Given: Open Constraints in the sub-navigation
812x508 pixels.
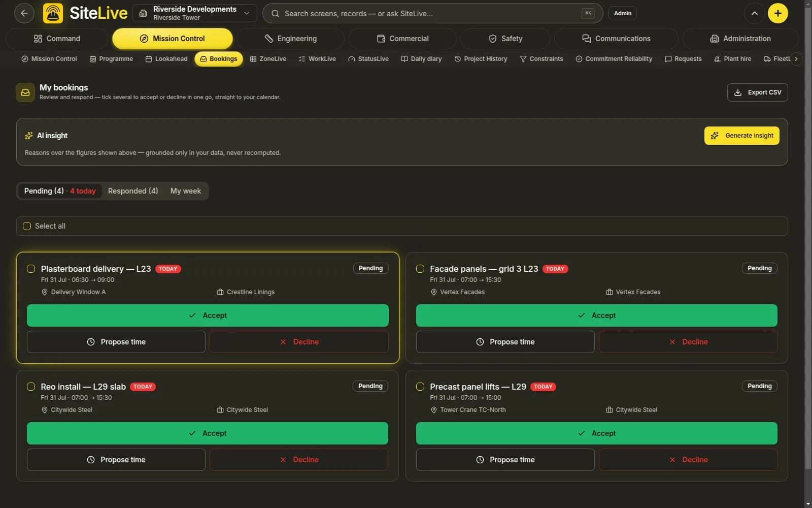Looking at the screenshot, I should [542, 59].
